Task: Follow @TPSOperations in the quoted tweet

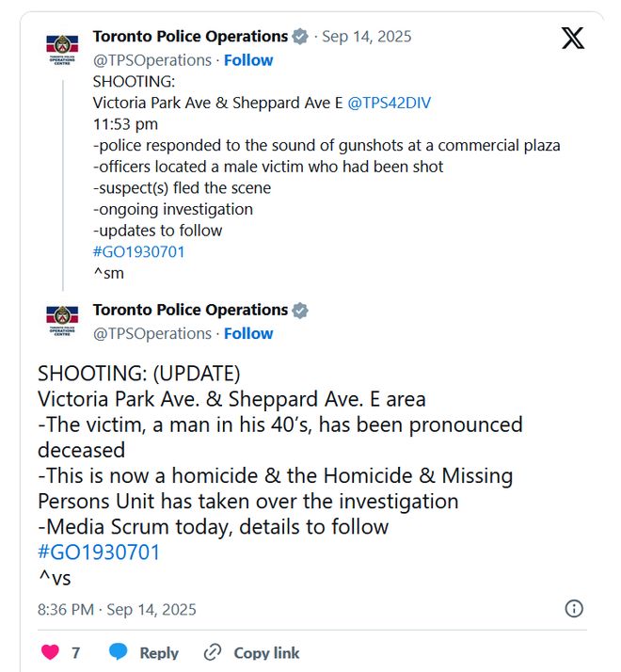Action: click(248, 60)
